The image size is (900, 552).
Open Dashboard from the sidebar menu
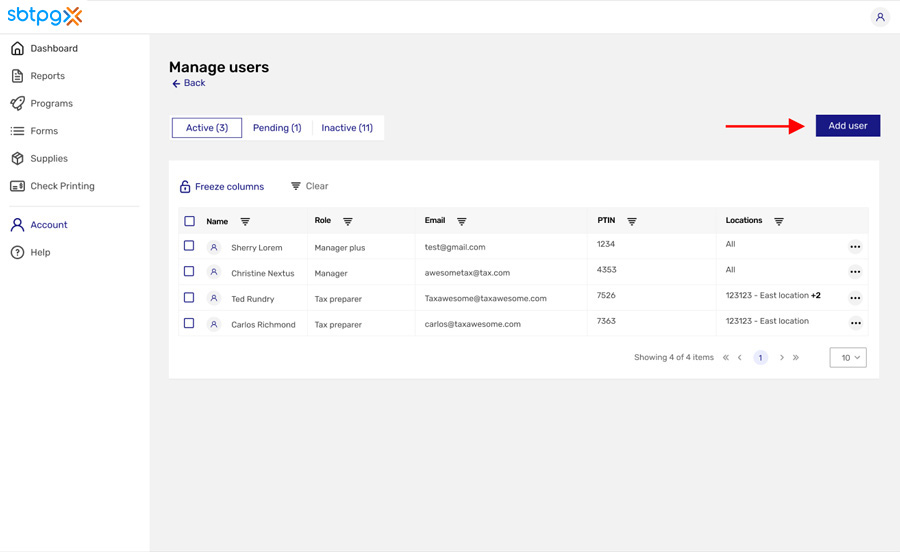54,48
